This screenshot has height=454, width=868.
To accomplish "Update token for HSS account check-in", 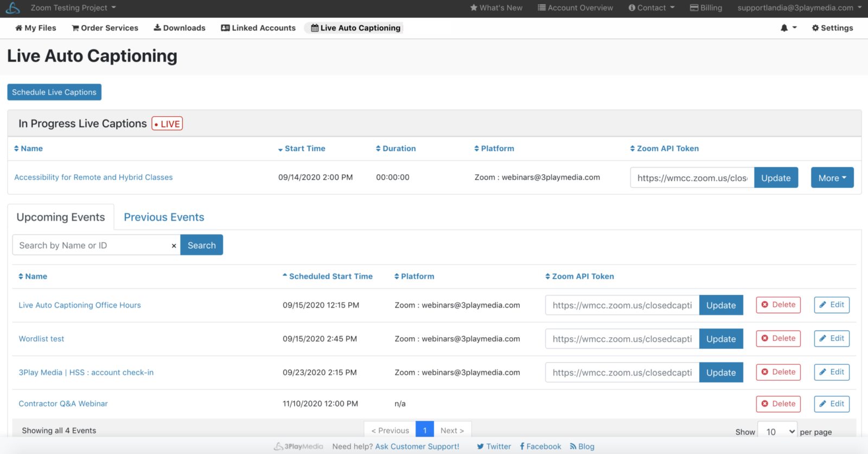I will pyautogui.click(x=721, y=373).
